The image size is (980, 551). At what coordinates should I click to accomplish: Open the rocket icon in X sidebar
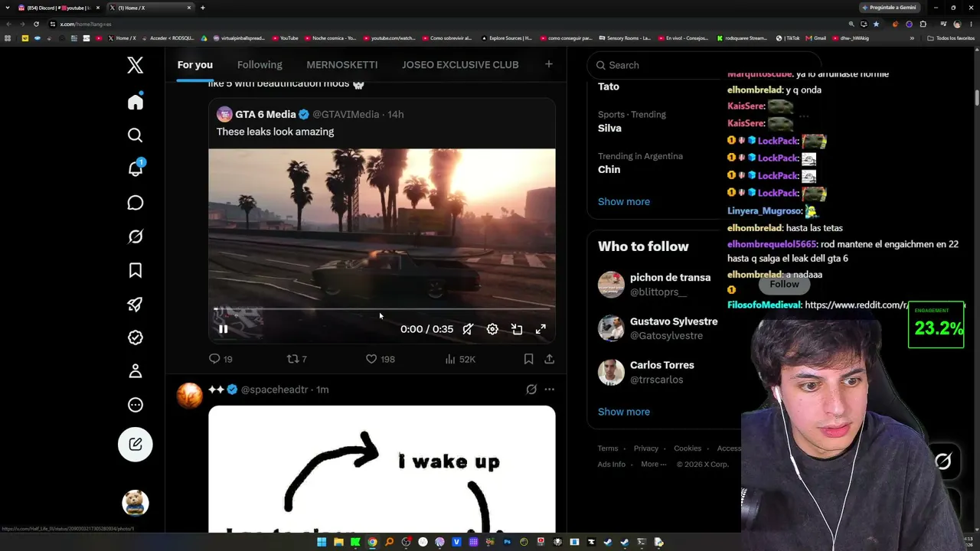136,304
